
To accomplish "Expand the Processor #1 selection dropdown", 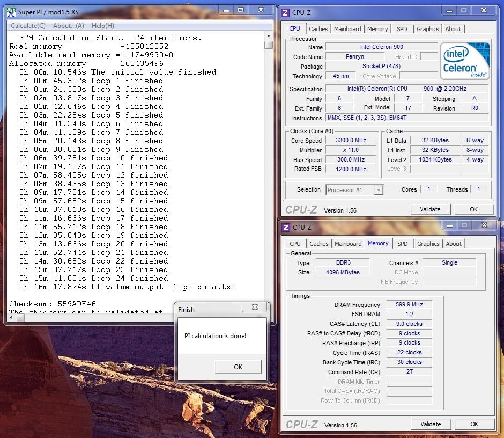I will pyautogui.click(x=379, y=190).
